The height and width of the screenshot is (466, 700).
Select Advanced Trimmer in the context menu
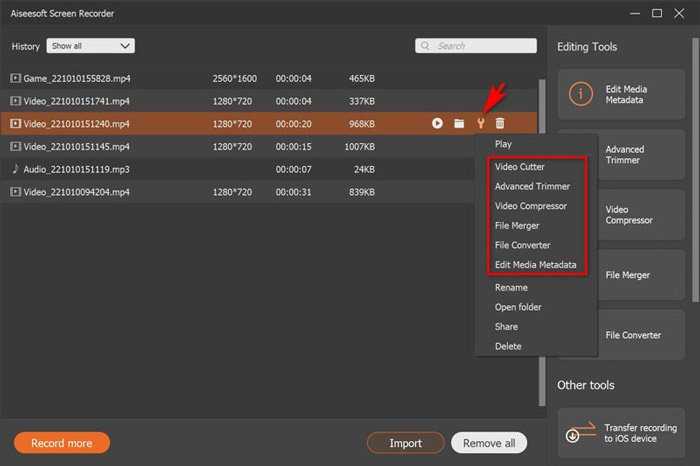click(x=532, y=186)
